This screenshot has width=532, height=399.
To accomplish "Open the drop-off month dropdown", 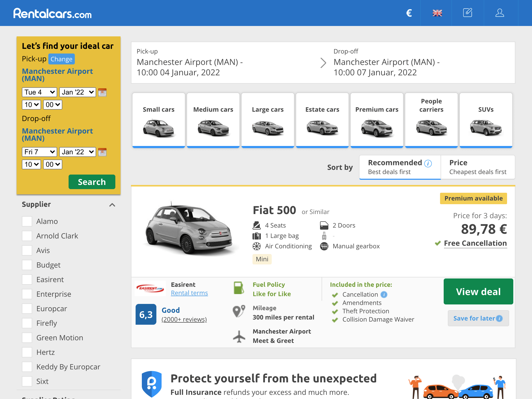I will pyautogui.click(x=78, y=152).
